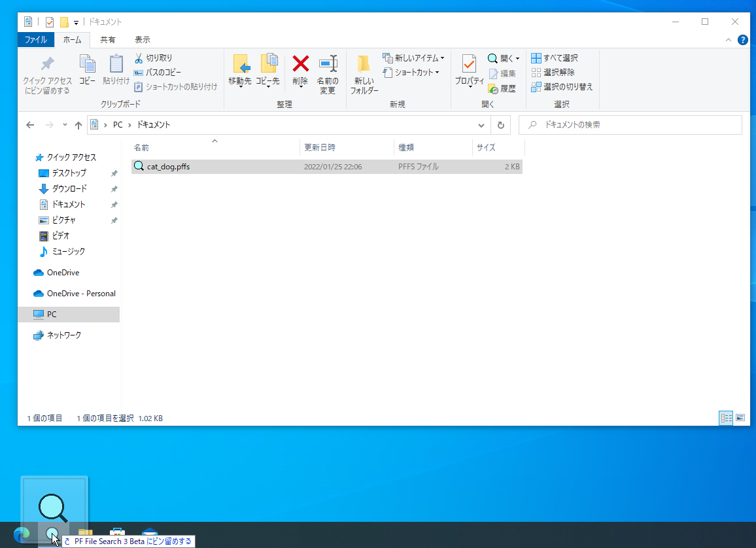Screen dimensions: 756x548
Task: Sort by the 種類 column header
Action: [433, 148]
